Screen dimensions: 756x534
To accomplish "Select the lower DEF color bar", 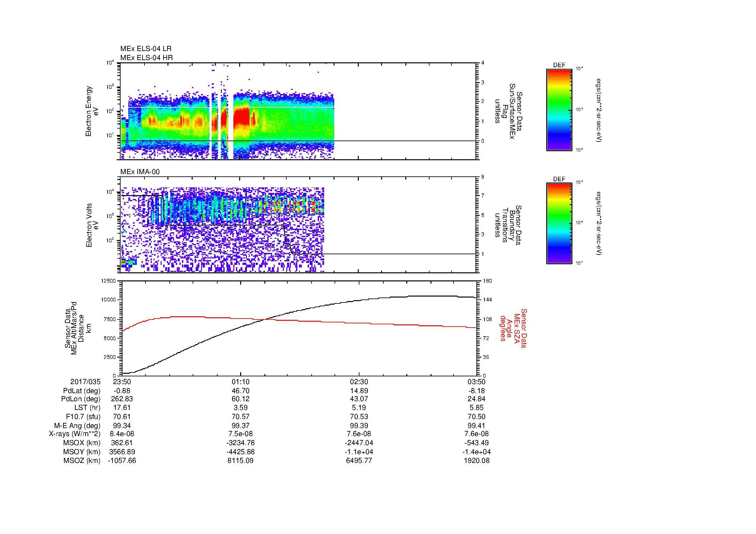I will (559, 224).
